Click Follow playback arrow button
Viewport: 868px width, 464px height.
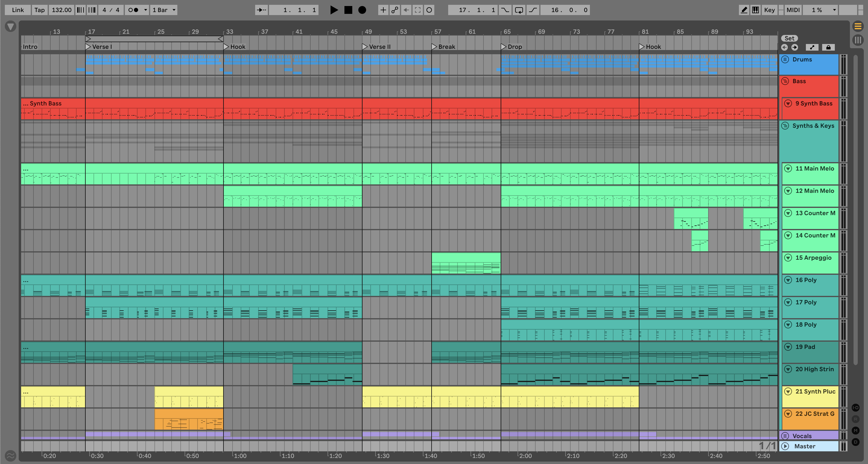point(261,10)
